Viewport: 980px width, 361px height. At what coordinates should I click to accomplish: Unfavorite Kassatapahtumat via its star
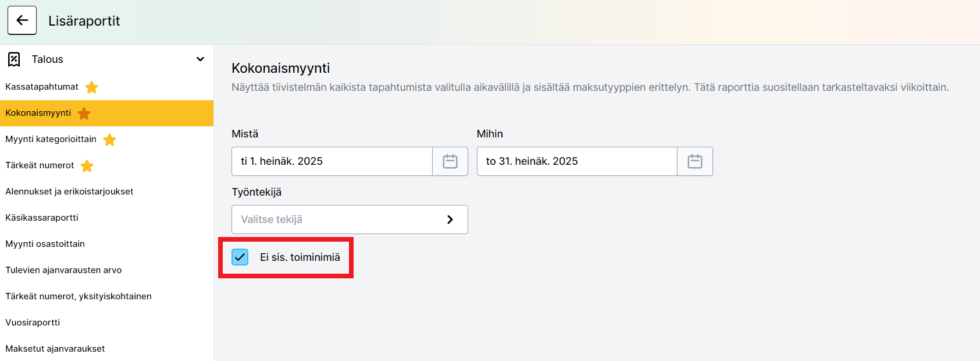pos(91,87)
